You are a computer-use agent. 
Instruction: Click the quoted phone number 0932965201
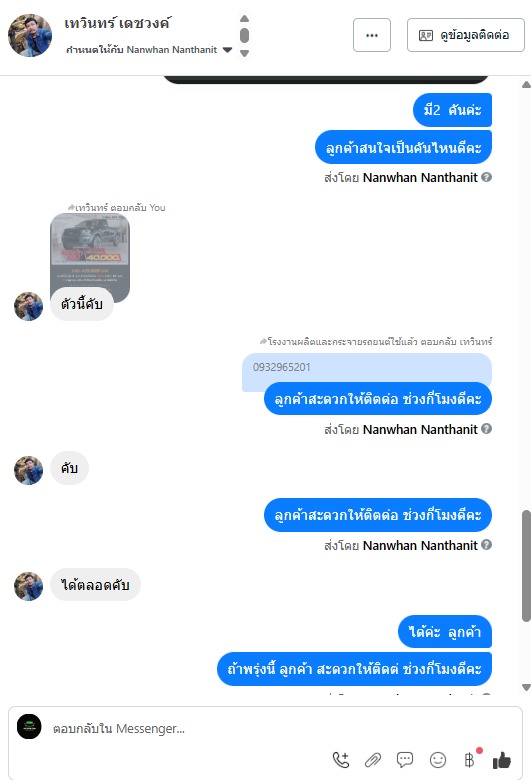(x=282, y=367)
